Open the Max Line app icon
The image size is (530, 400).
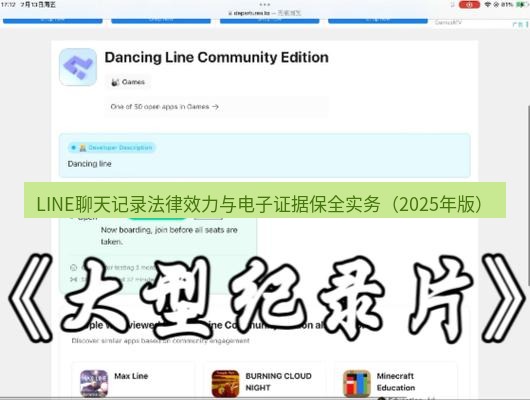pos(94,383)
